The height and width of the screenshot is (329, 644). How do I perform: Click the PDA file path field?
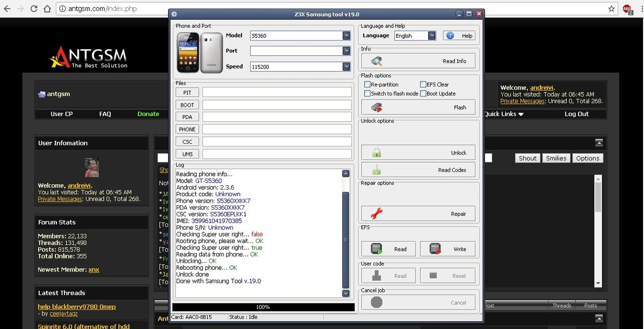tap(277, 117)
